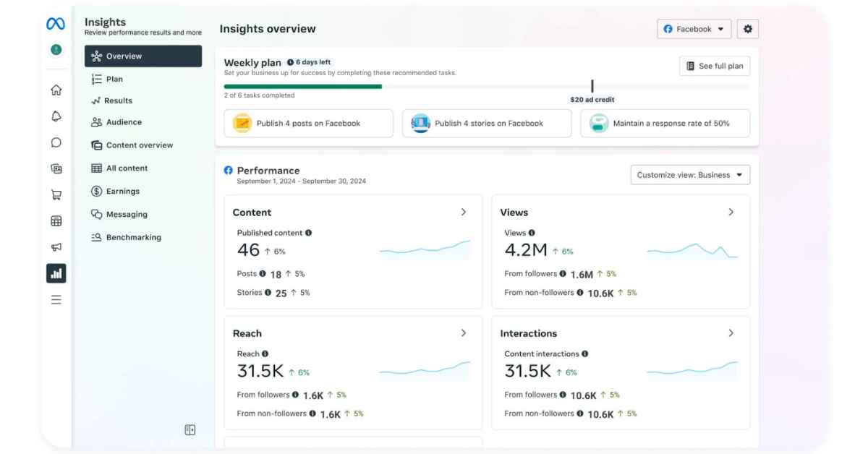Open the Facebook account dropdown
The width and height of the screenshot is (868, 454).
tap(694, 29)
